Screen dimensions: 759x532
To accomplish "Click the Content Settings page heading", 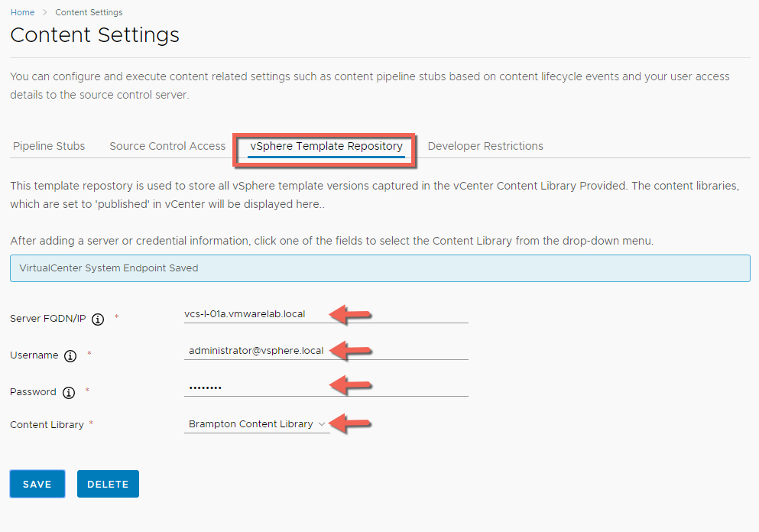I will [95, 35].
